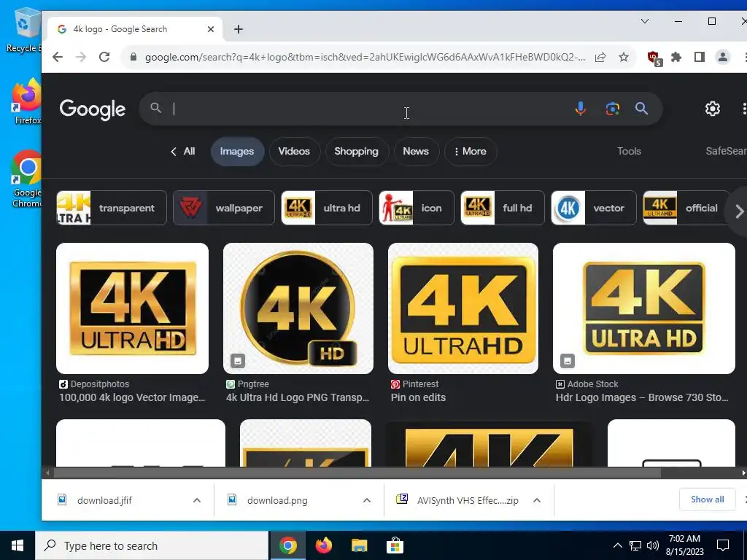The height and width of the screenshot is (560, 747).
Task: Open the Adobe Stock 4K Ultra HD image
Action: 644,308
